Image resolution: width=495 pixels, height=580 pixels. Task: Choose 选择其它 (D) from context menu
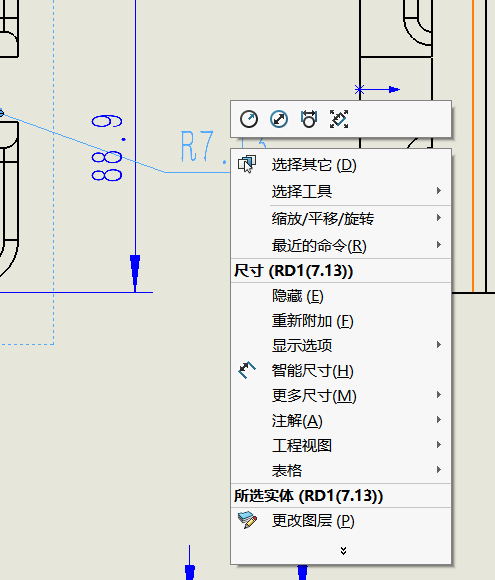point(341,164)
